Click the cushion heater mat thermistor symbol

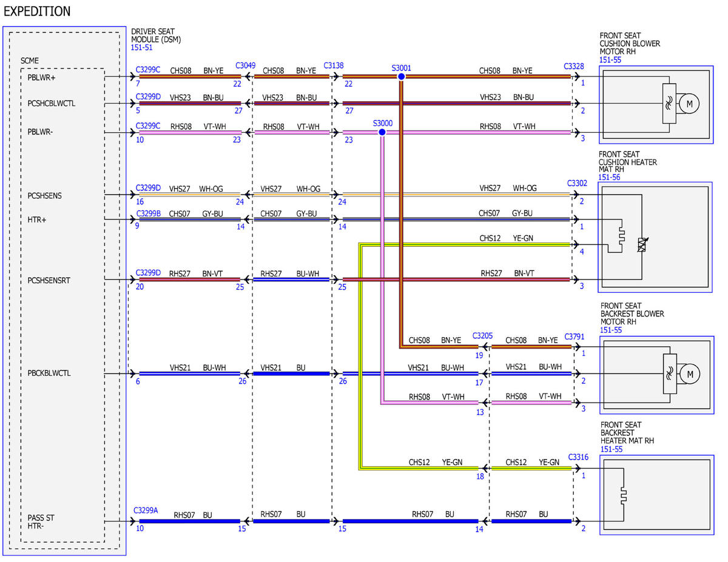pos(641,246)
